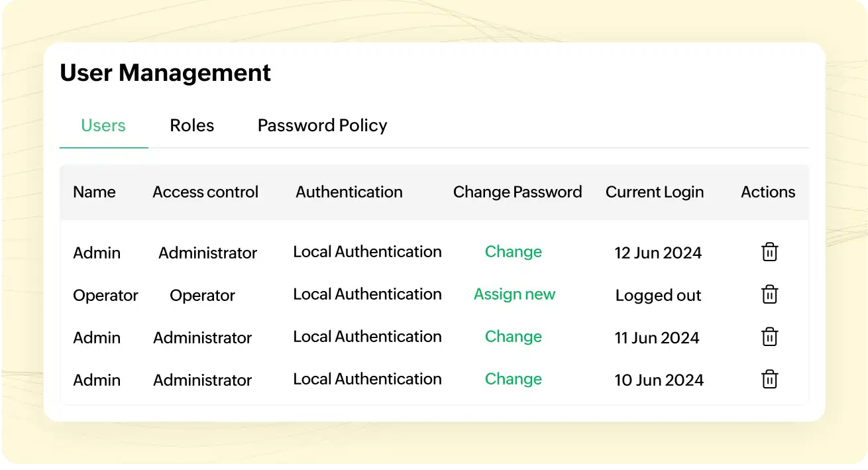Delete the Admin user logged in 12 Jun 2024
The width and height of the screenshot is (868, 470).
click(769, 252)
